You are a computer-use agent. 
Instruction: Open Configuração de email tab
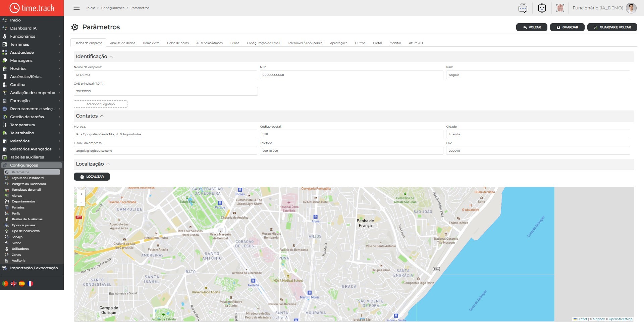[263, 43]
